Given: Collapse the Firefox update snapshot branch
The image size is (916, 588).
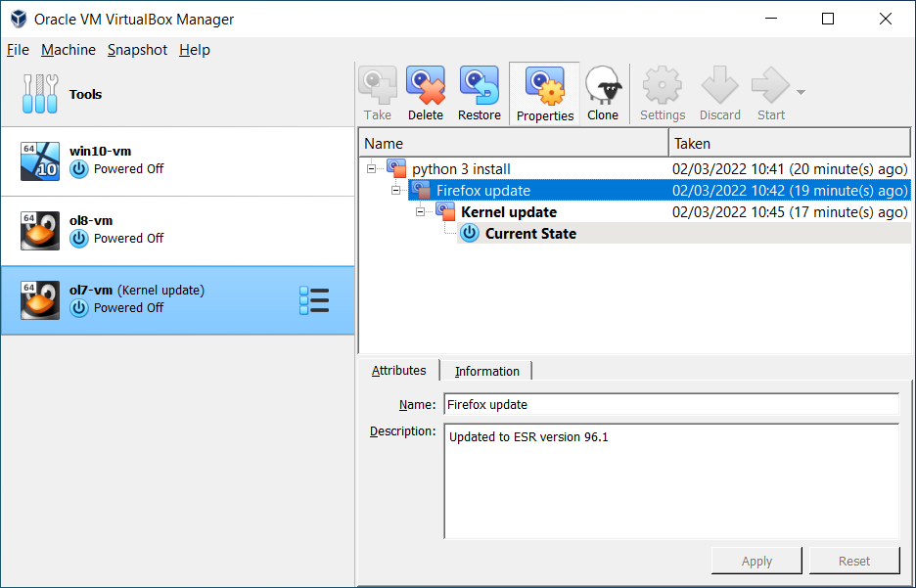Looking at the screenshot, I should click(395, 190).
